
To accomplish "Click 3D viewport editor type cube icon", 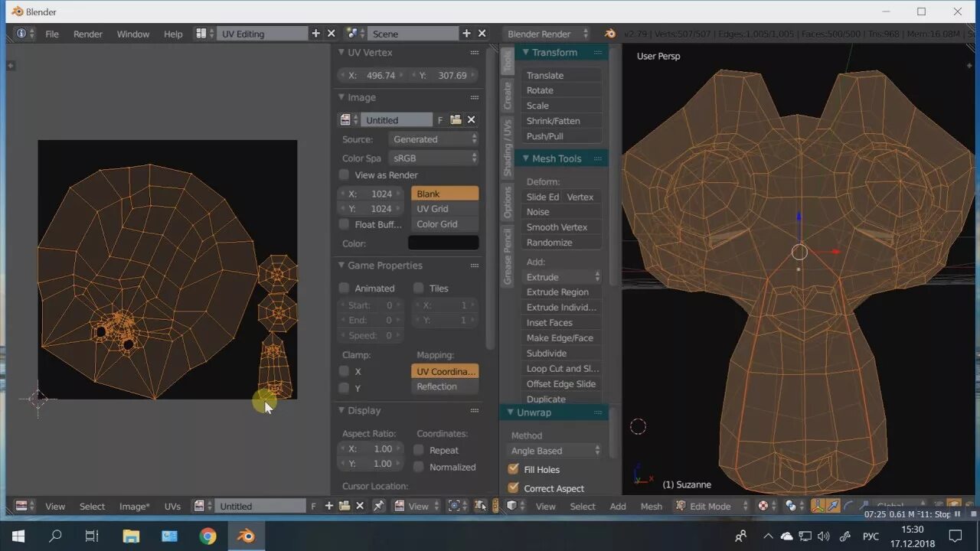I will [514, 506].
